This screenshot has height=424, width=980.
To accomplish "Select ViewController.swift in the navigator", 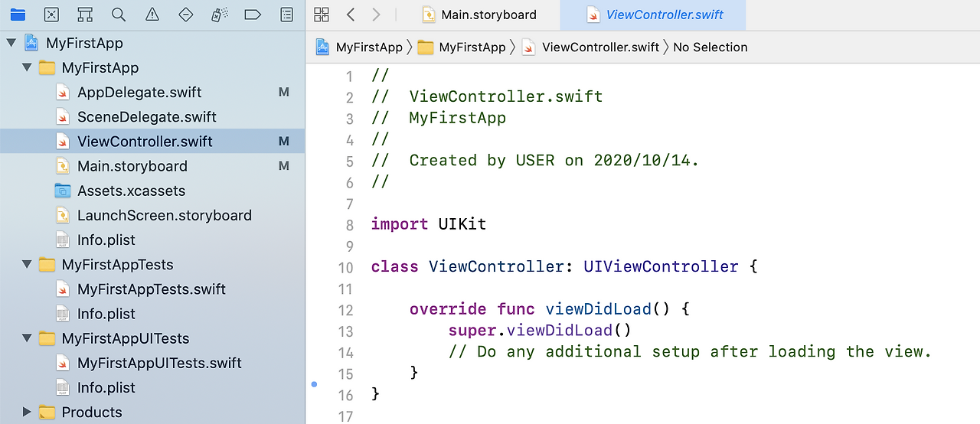I will click(x=152, y=142).
